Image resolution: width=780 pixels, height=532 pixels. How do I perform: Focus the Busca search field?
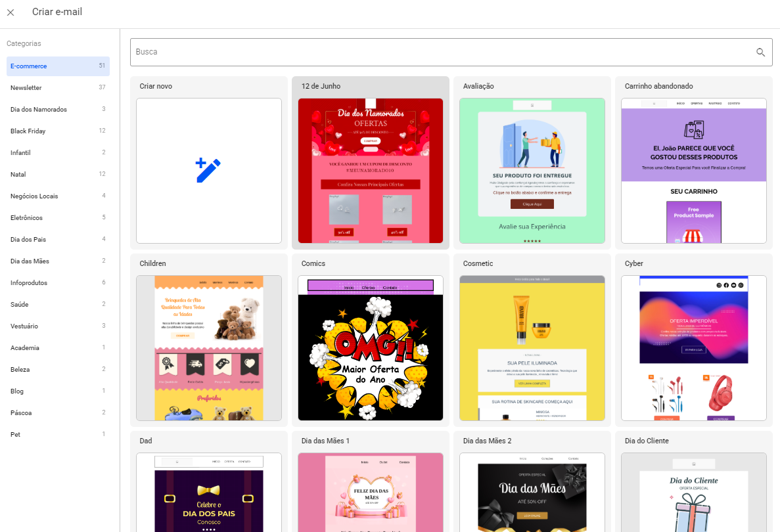pyautogui.click(x=440, y=52)
